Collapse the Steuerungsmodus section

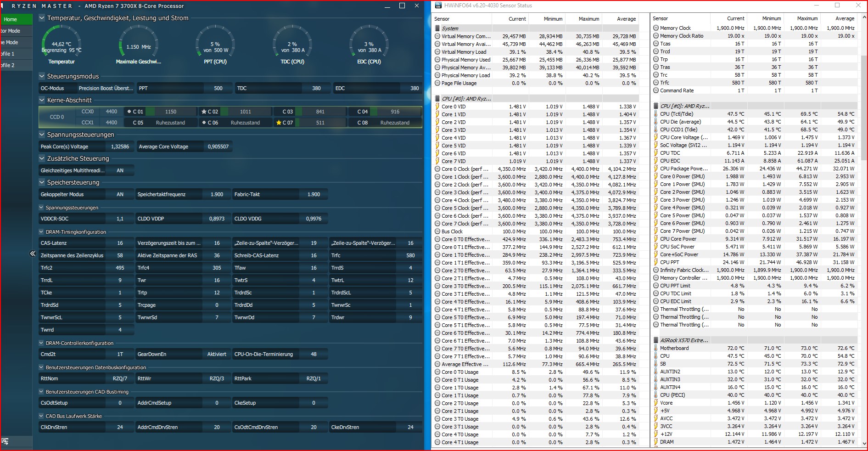(42, 76)
